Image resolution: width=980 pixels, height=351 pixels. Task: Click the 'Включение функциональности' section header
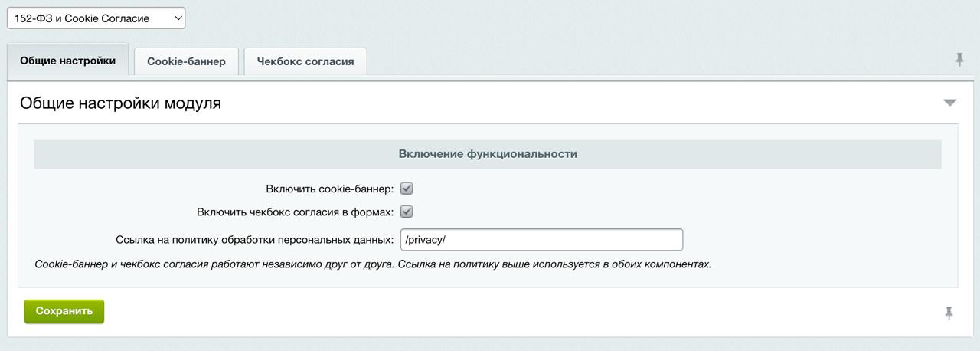pos(488,154)
